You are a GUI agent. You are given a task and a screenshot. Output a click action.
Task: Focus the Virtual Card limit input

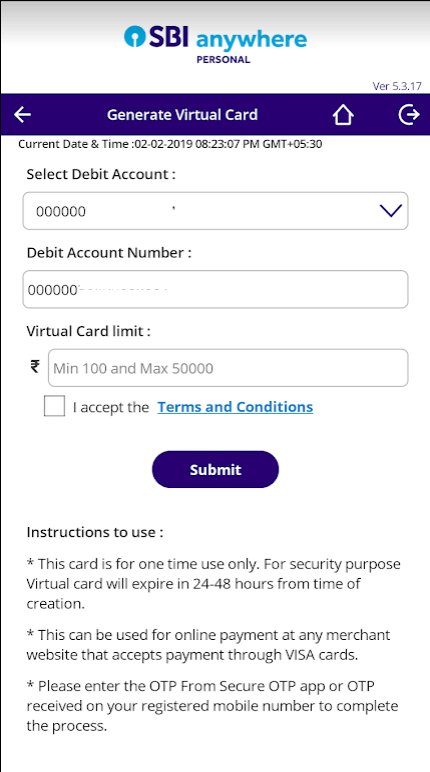pyautogui.click(x=228, y=368)
